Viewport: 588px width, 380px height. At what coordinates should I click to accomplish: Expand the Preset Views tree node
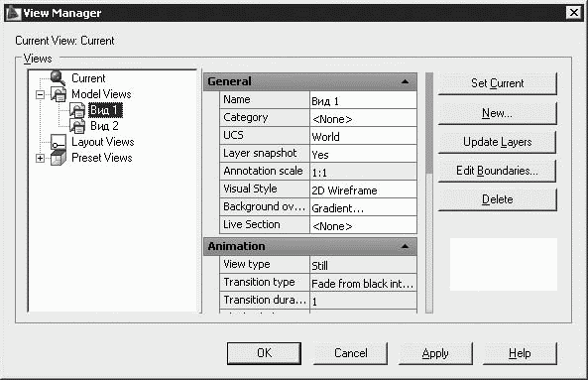click(x=40, y=159)
